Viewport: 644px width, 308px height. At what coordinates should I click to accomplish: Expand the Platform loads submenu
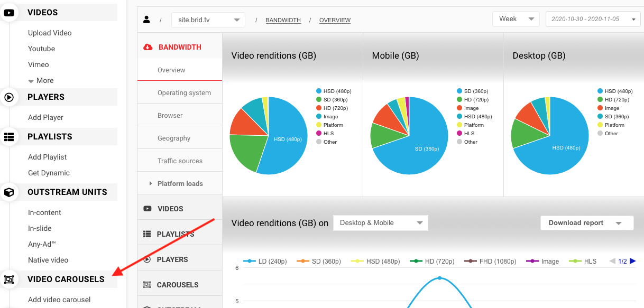(x=179, y=183)
